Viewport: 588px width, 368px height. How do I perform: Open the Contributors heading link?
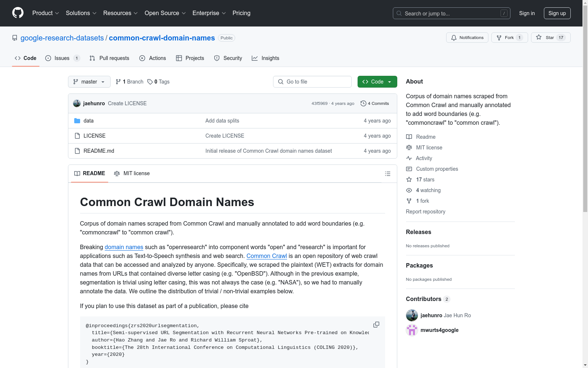click(x=428, y=299)
